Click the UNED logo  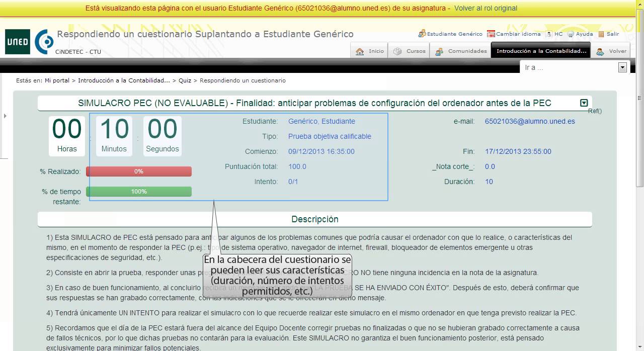[18, 42]
